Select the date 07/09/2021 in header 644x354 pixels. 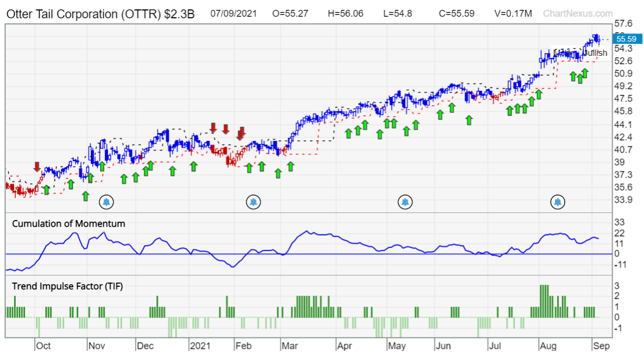(x=233, y=14)
